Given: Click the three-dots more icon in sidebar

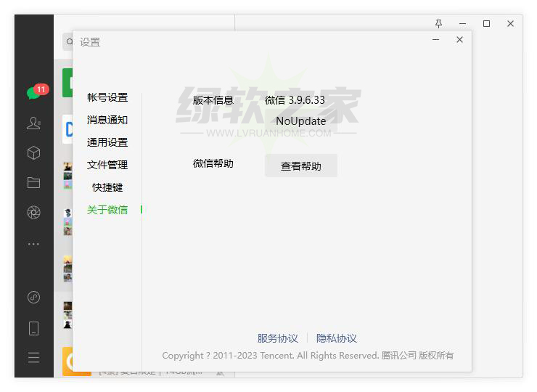Looking at the screenshot, I should click(33, 244).
